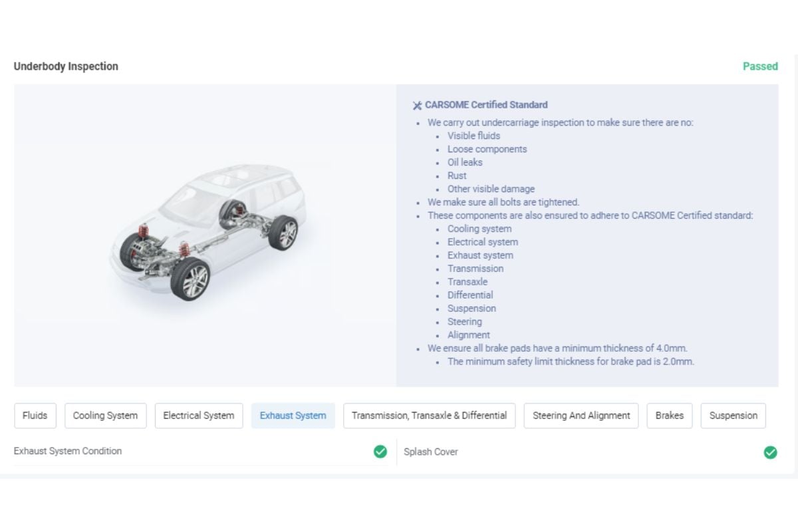Select the Electrical System tab
This screenshot has height=532, width=798.
point(198,415)
